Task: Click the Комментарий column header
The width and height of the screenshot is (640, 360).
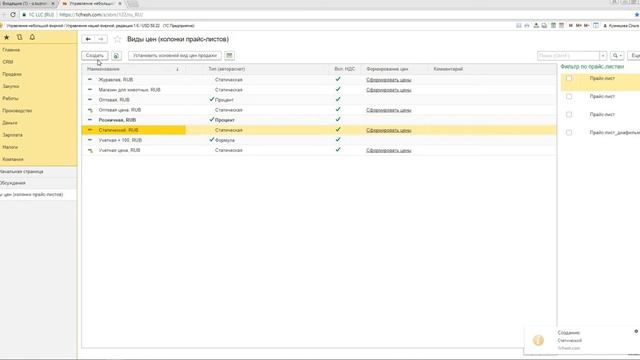Action: [448, 69]
